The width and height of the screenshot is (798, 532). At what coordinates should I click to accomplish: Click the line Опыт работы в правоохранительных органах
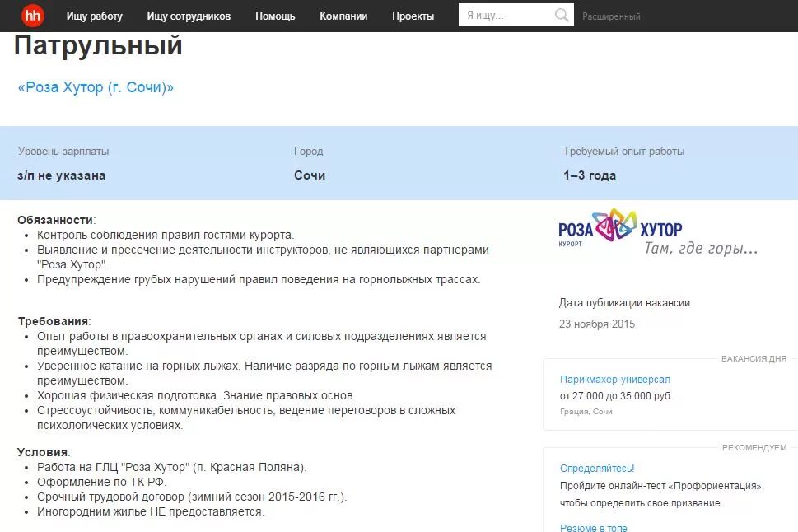point(262,343)
